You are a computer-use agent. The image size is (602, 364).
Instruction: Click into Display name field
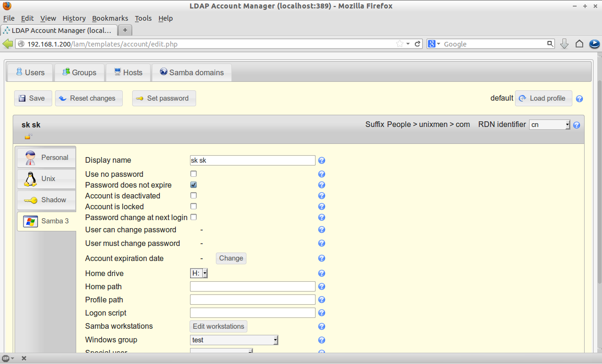(253, 160)
